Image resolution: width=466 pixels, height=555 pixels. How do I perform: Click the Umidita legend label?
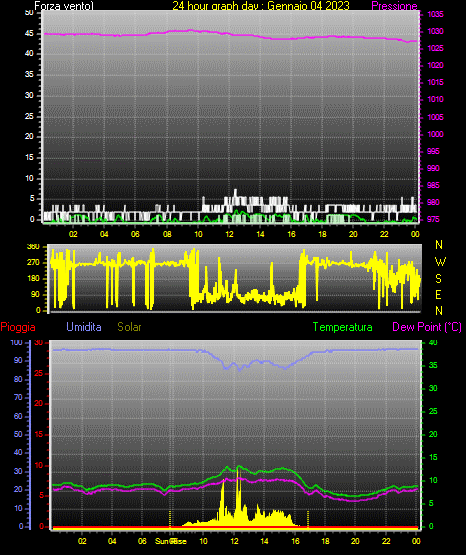point(84,327)
